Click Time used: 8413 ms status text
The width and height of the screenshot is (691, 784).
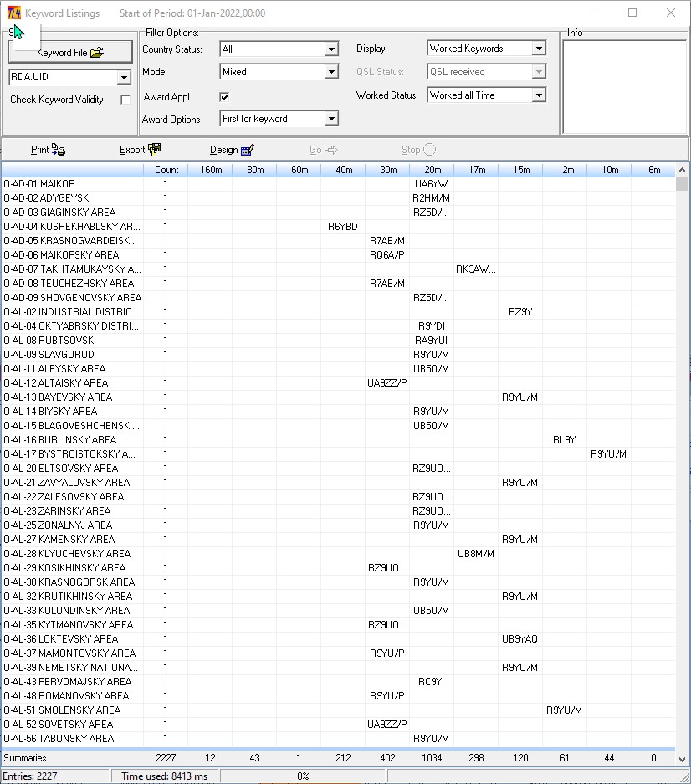click(x=165, y=776)
